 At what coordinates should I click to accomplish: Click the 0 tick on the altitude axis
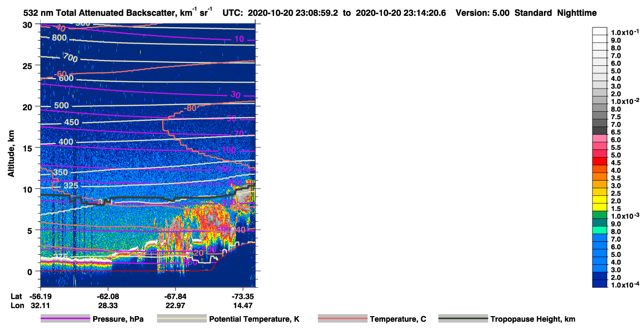tap(31, 271)
